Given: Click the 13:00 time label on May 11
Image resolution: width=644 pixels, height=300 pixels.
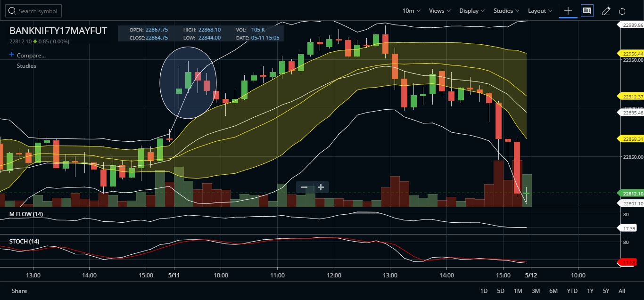Looking at the screenshot, I should click(390, 275).
